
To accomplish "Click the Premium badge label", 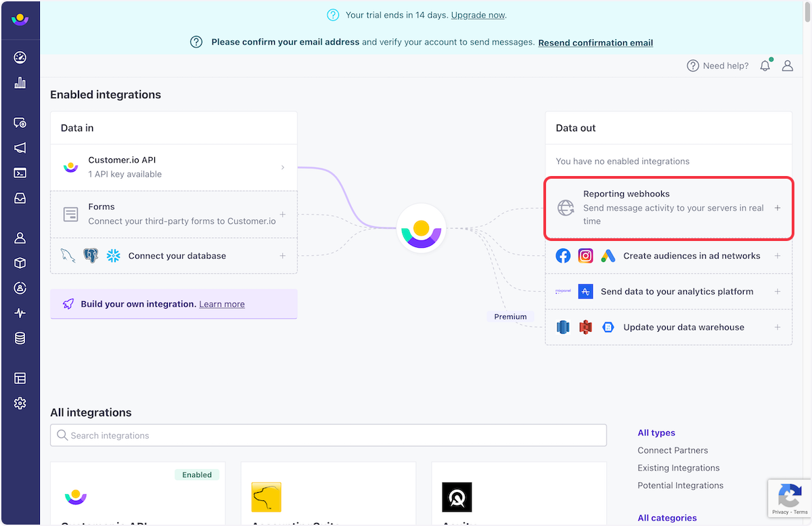I will [510, 316].
